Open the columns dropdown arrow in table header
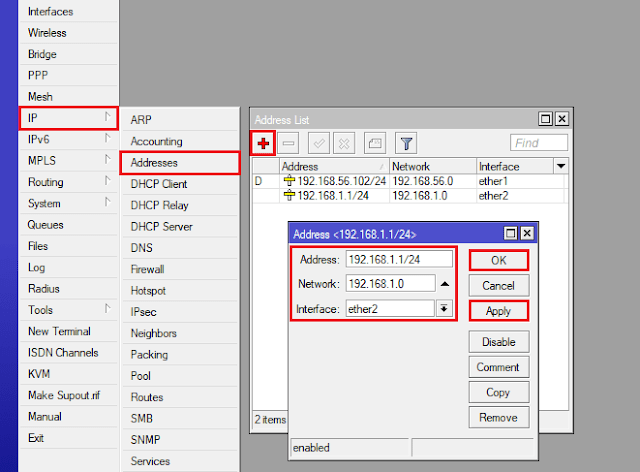This screenshot has height=472, width=640. tap(561, 166)
